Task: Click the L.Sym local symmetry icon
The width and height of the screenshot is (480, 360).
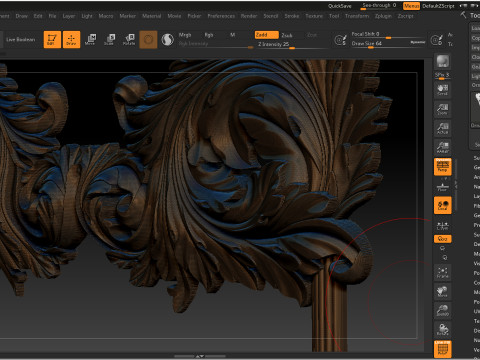Action: tap(443, 226)
